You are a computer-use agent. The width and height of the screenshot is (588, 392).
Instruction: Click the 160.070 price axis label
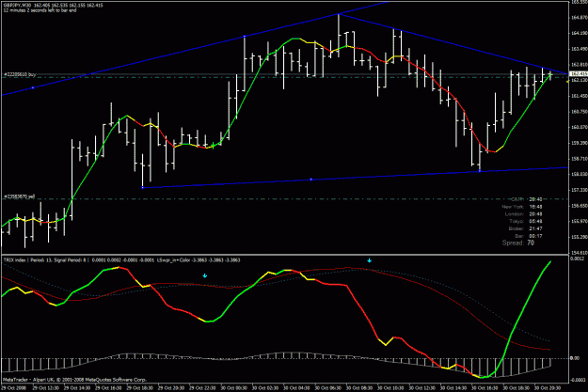579,127
